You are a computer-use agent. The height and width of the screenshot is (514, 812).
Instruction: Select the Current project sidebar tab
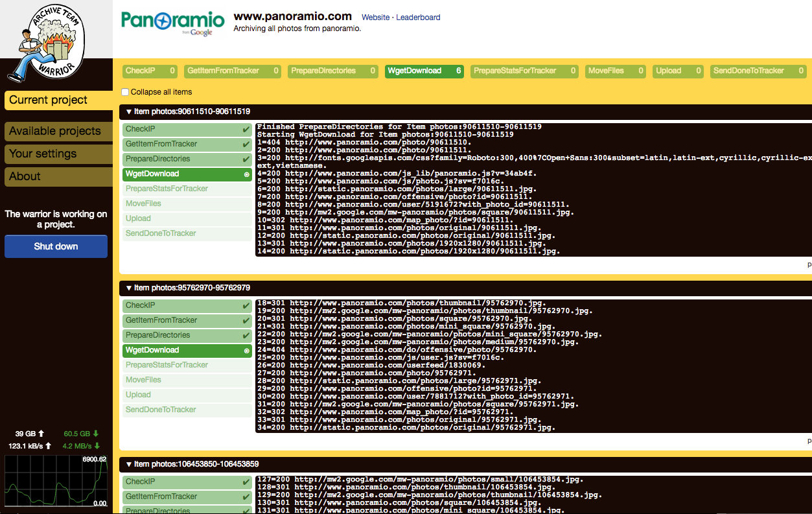pyautogui.click(x=58, y=100)
